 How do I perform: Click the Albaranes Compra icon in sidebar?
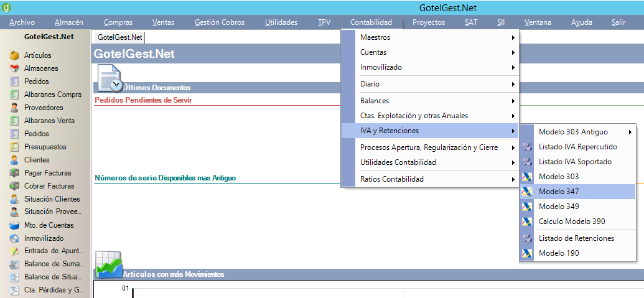point(15,95)
